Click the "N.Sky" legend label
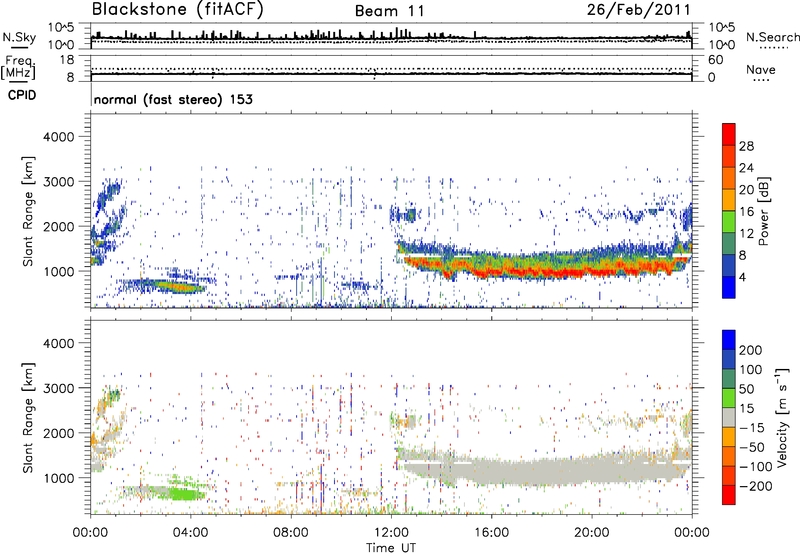This screenshot has height=554, width=800. pyautogui.click(x=19, y=37)
